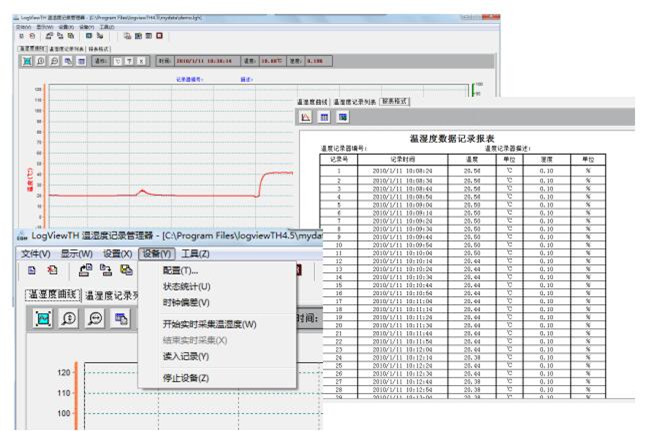This screenshot has height=441, width=650.
Task: Click the curve chart icon in report panel
Action: point(306,117)
